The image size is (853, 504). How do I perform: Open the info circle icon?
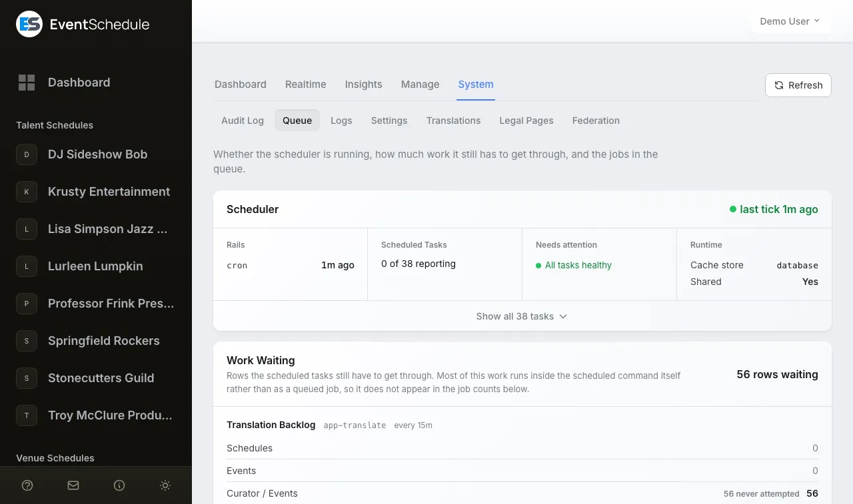119,485
